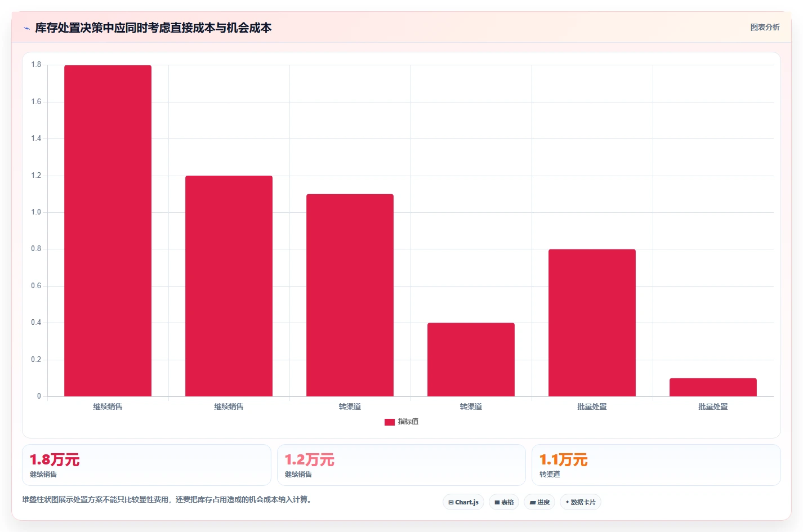Screen dimensions: 803x532
Task: Open the 1.1万元 data card
Action: click(x=656, y=465)
